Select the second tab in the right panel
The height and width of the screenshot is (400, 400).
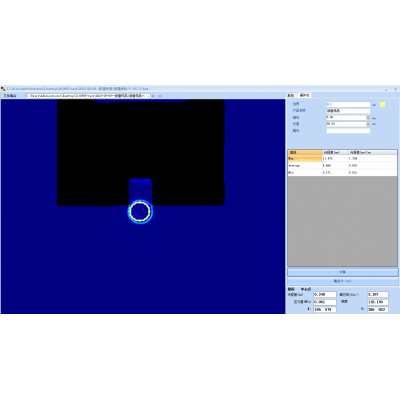[x=304, y=95]
